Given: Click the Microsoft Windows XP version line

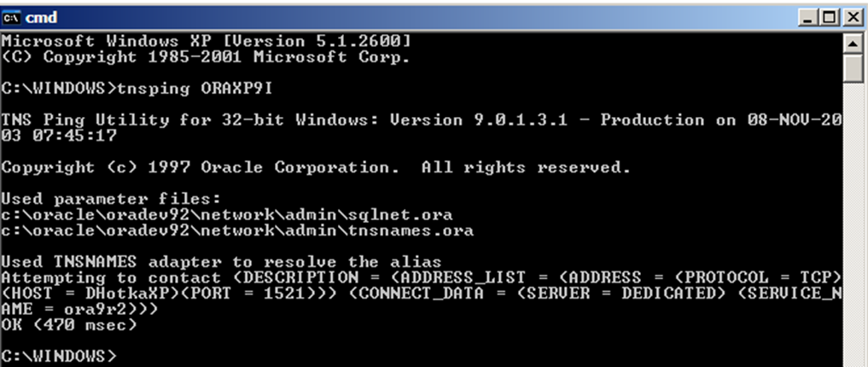Looking at the screenshot, I should click(206, 41).
